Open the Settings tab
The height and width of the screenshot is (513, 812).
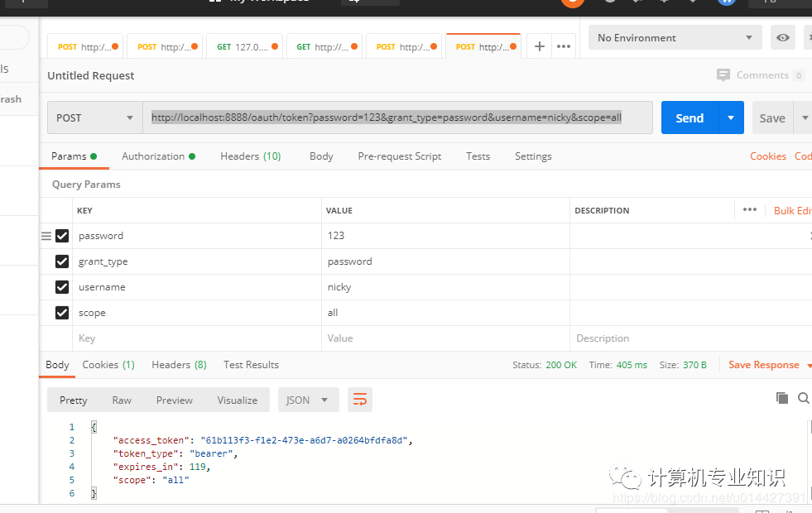tap(533, 156)
